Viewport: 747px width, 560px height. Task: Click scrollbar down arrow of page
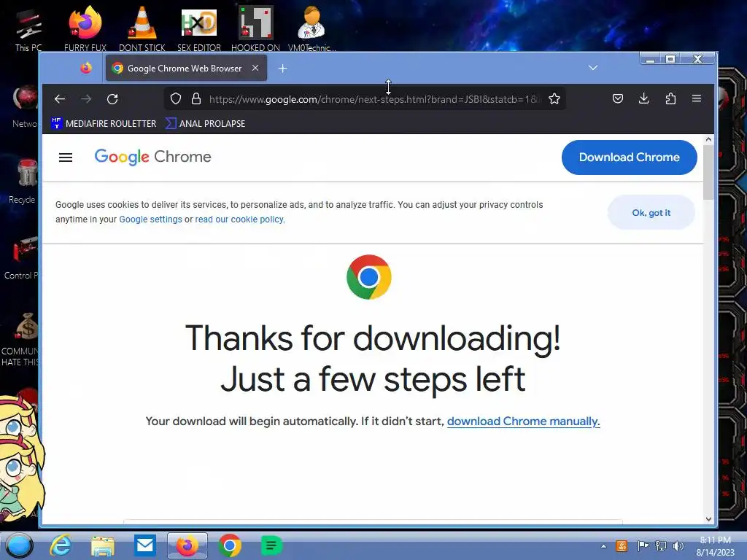point(708,519)
